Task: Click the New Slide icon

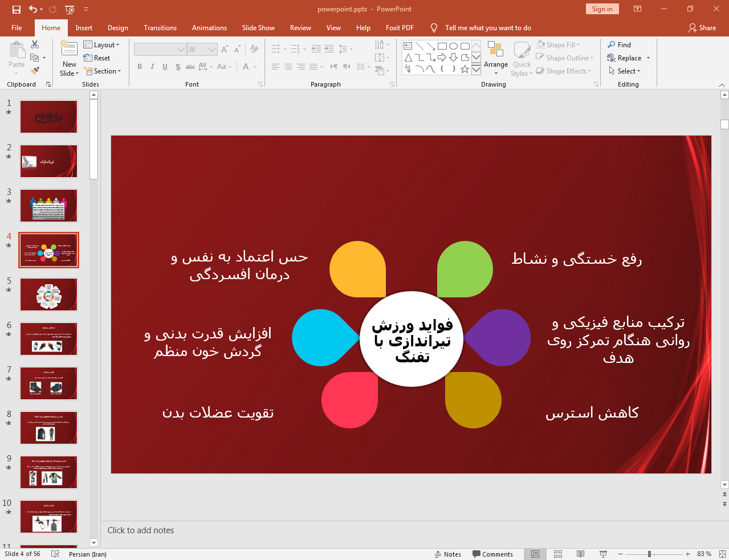Action: [x=69, y=50]
